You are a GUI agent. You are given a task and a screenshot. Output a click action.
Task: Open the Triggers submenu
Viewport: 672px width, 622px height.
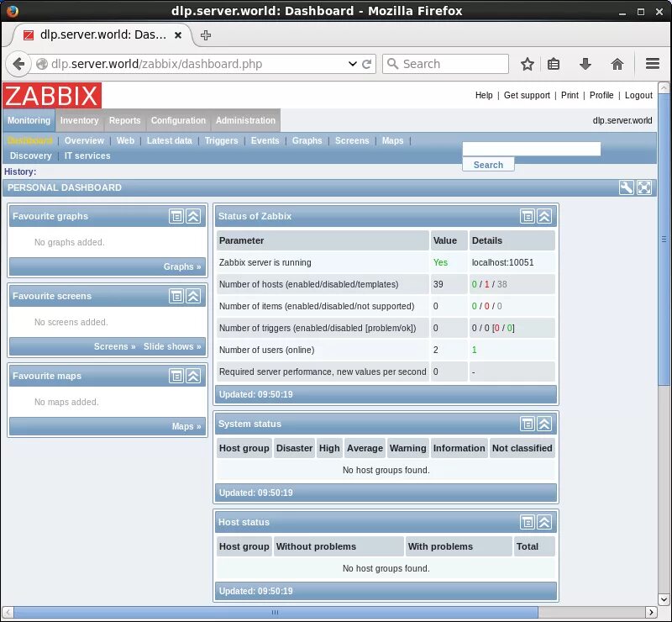pyautogui.click(x=221, y=140)
